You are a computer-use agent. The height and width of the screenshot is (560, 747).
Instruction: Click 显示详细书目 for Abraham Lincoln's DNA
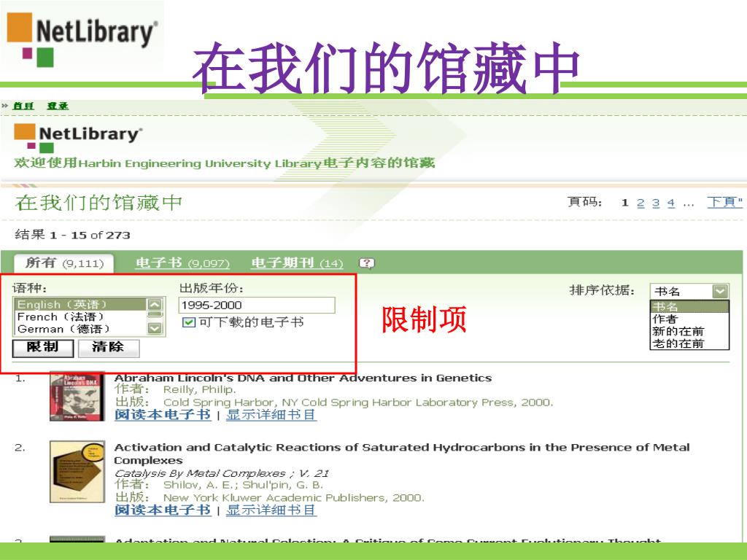271,415
